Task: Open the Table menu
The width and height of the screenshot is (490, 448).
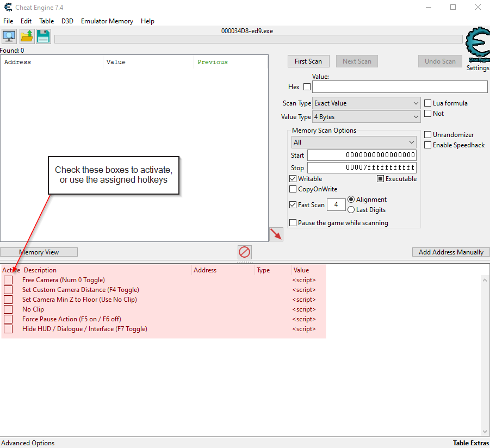Action: [x=47, y=21]
